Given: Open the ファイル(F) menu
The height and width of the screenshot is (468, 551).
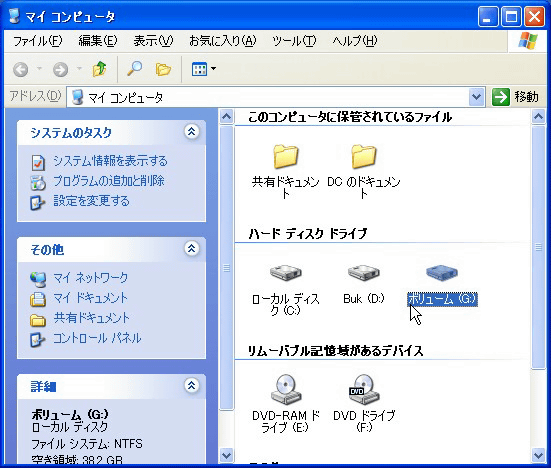Looking at the screenshot, I should [37, 41].
